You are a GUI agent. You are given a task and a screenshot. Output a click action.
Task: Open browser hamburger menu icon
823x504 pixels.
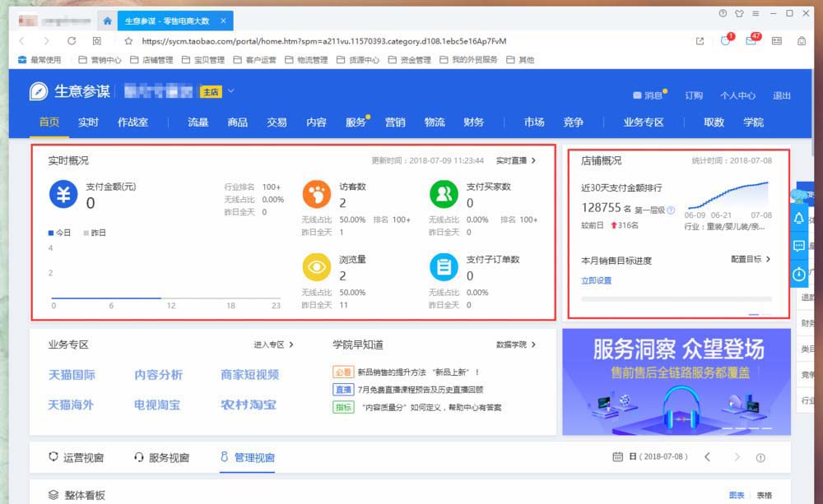(x=756, y=14)
